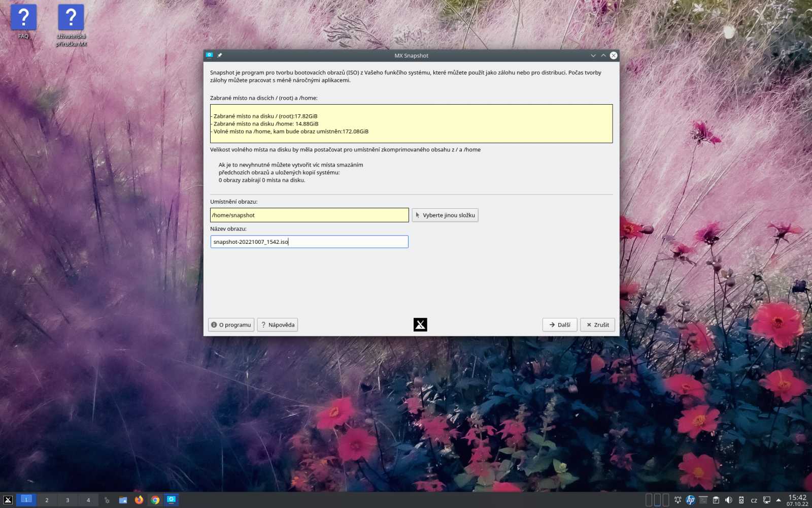Open the MX application menu in taskbar

(8, 500)
